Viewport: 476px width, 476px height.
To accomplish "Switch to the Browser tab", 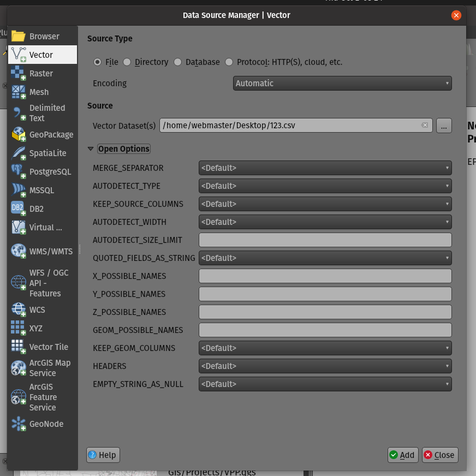I will (43, 36).
